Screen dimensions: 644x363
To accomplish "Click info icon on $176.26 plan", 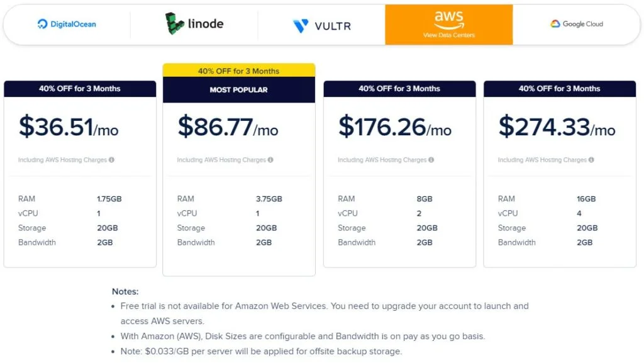I will [x=431, y=160].
